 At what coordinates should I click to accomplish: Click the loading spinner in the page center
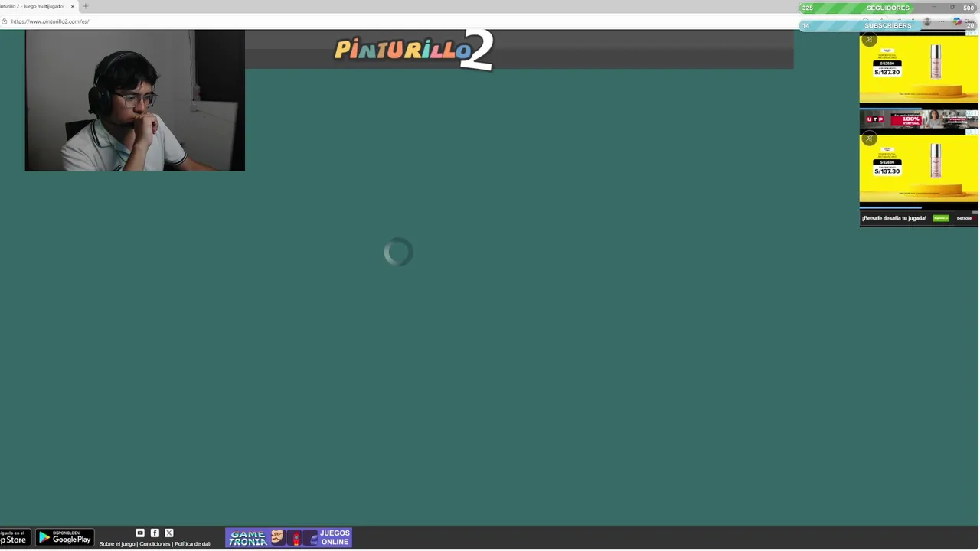click(398, 253)
